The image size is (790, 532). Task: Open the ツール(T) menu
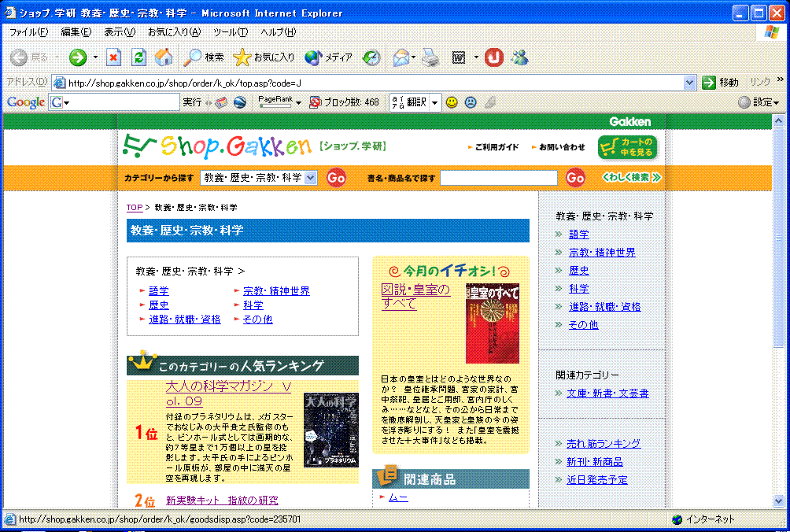point(230,32)
